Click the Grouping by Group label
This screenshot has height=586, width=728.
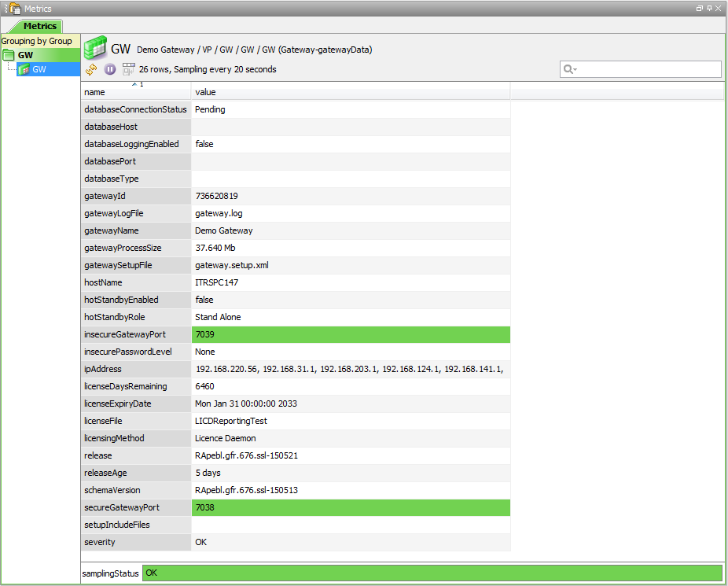coord(37,41)
